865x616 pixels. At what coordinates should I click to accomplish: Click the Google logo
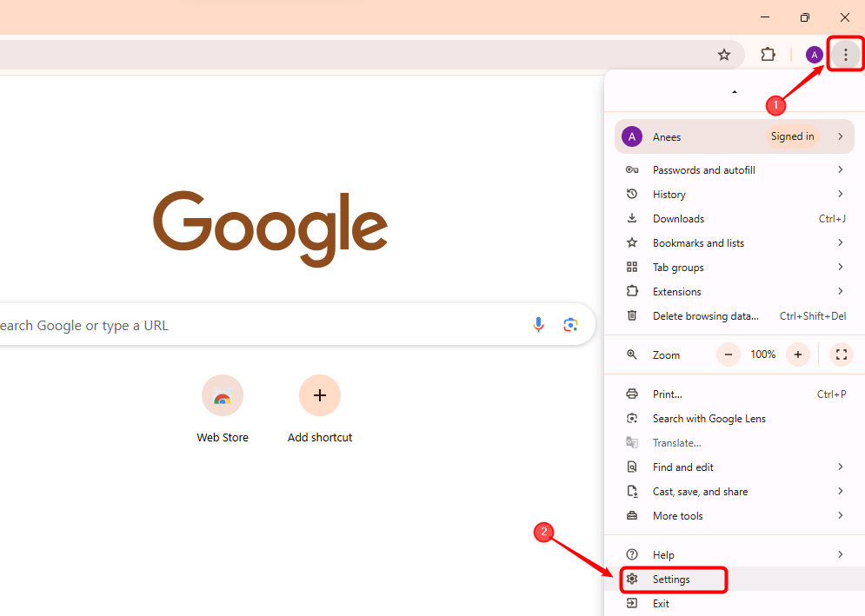(270, 229)
